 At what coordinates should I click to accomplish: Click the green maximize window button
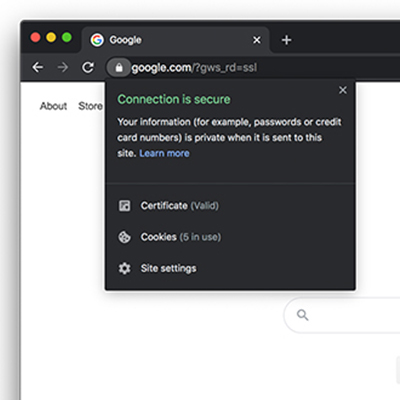[x=67, y=37]
